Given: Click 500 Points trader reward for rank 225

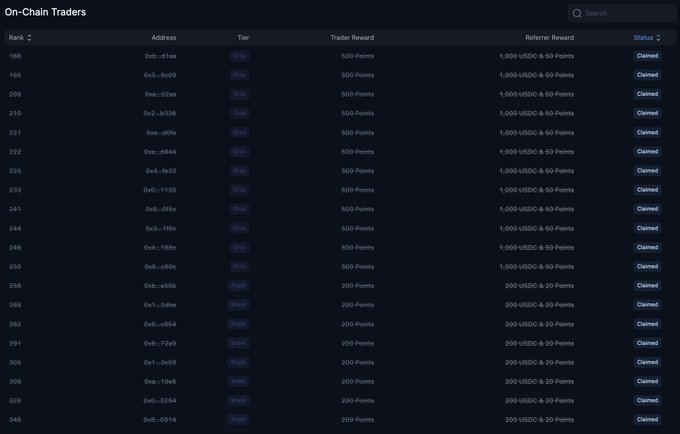Looking at the screenshot, I should [358, 171].
